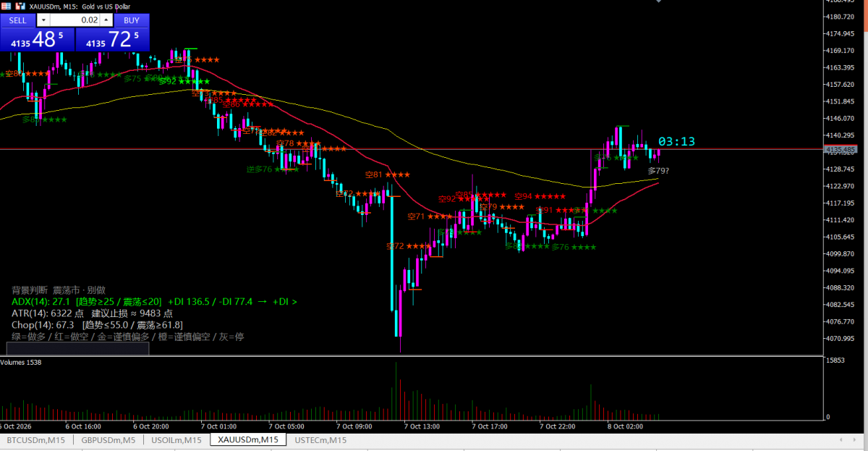Click the signal label 多79?

(658, 171)
